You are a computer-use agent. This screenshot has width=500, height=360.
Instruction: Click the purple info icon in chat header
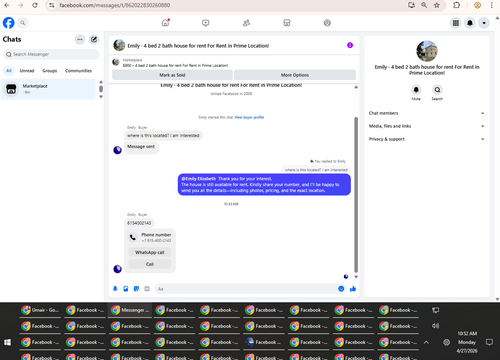[350, 45]
